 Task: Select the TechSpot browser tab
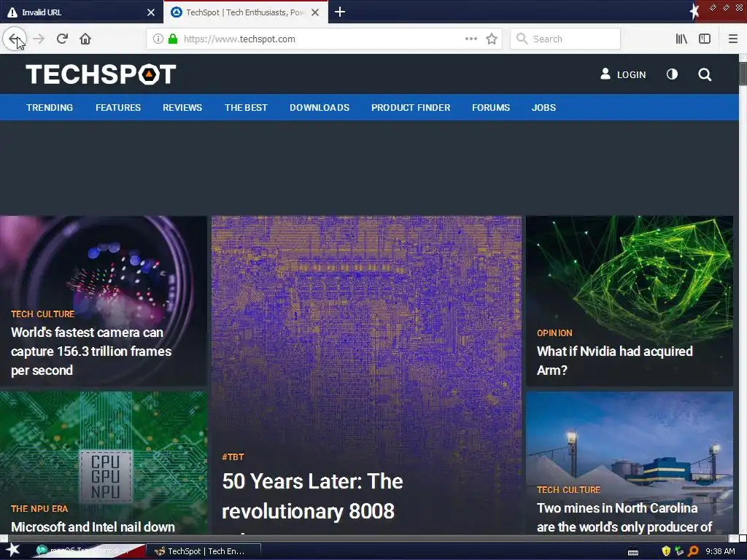pos(245,12)
